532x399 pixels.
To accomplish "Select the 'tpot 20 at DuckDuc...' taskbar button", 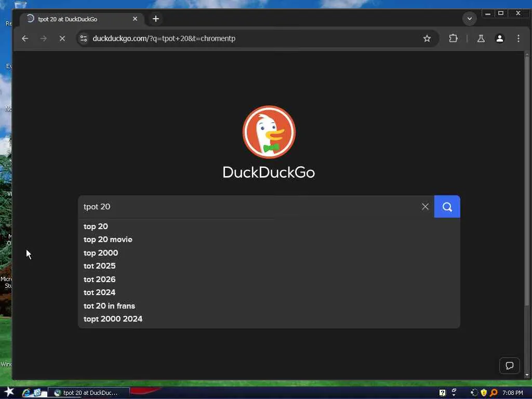I will pos(88,393).
